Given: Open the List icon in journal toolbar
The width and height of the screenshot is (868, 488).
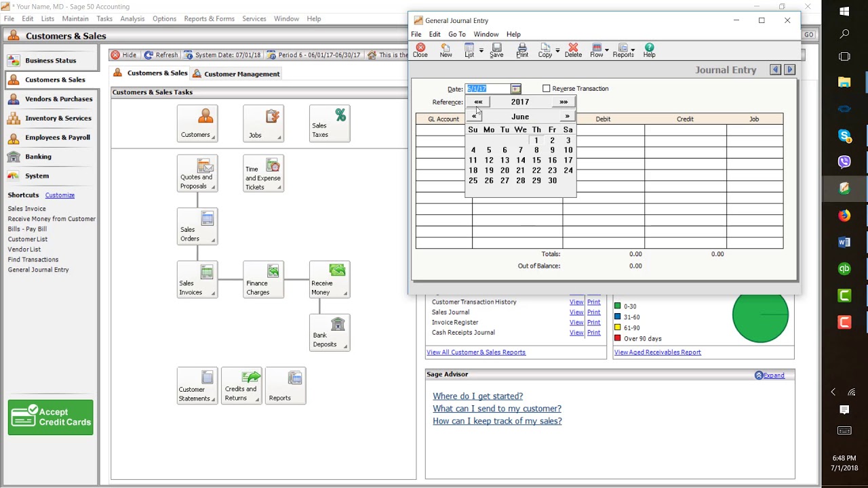Looking at the screenshot, I should point(469,50).
